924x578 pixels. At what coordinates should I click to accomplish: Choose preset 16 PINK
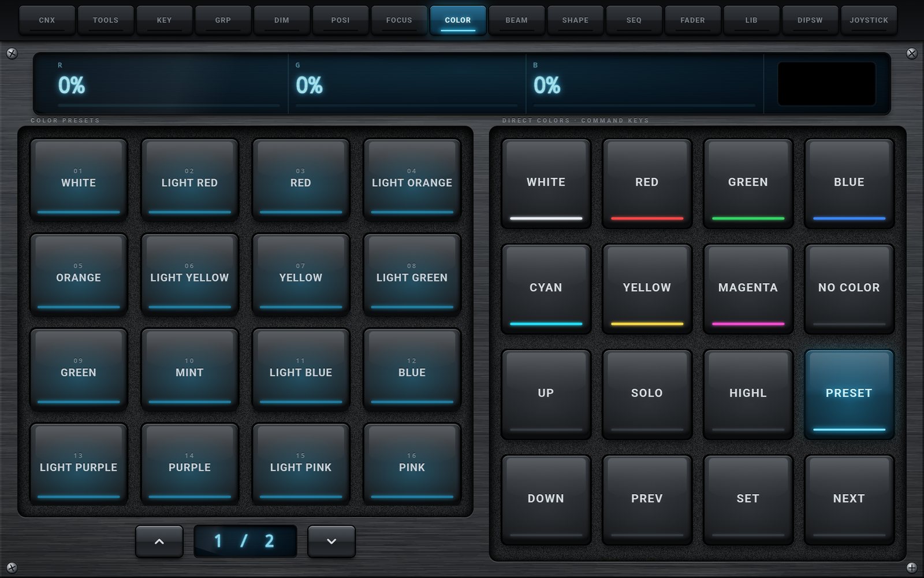(x=412, y=464)
